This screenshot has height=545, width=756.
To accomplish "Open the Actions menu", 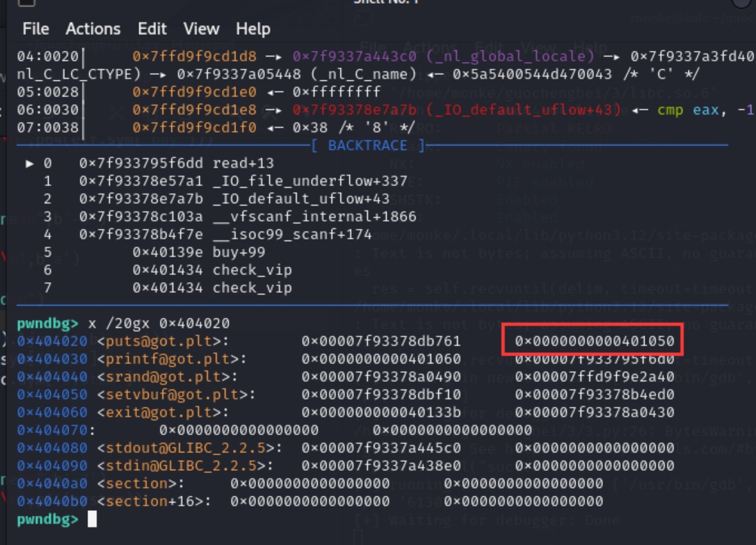I will 93,29.
